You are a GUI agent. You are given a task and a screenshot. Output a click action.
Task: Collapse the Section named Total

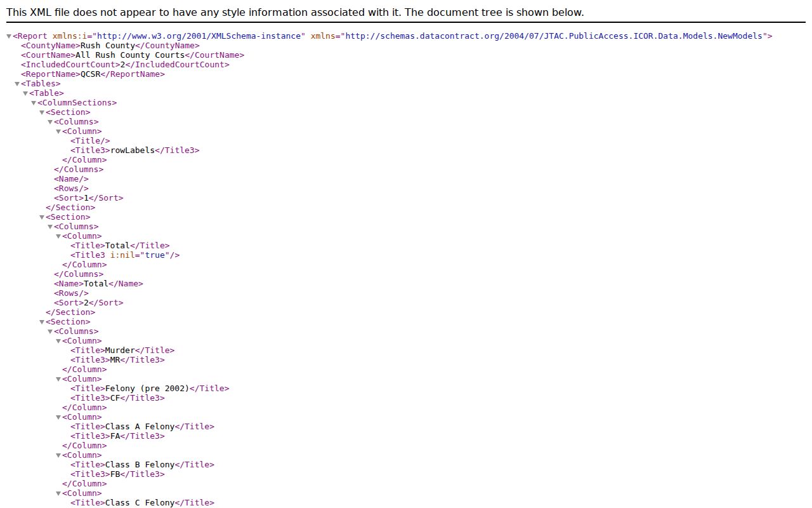42,217
